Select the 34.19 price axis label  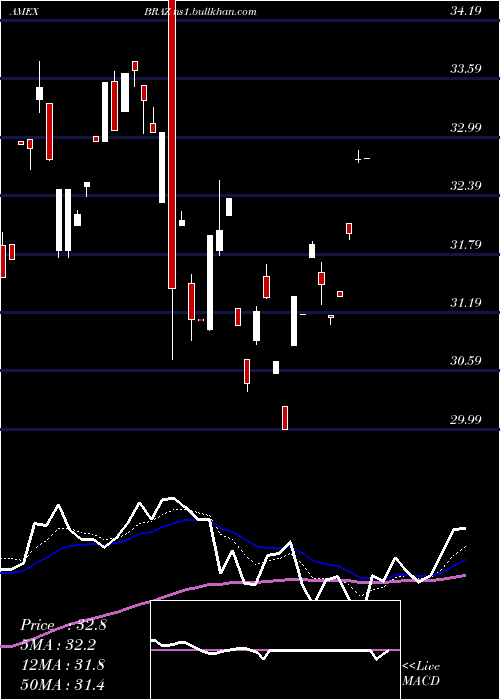point(466,11)
